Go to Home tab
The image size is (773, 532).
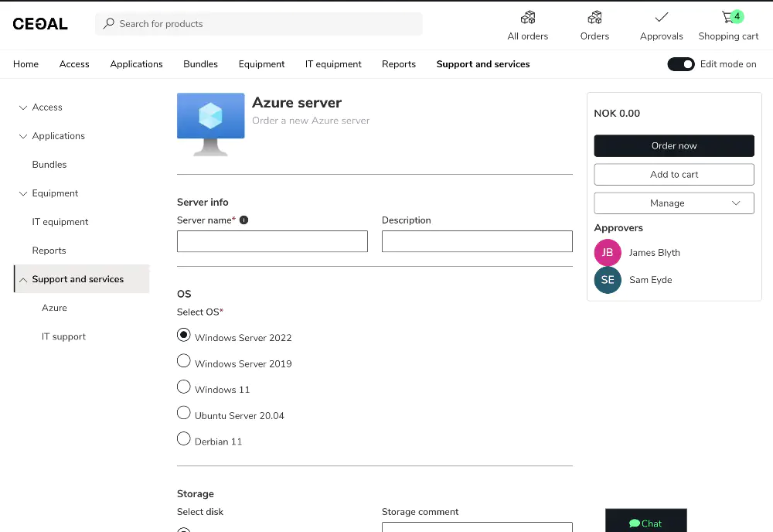(26, 64)
